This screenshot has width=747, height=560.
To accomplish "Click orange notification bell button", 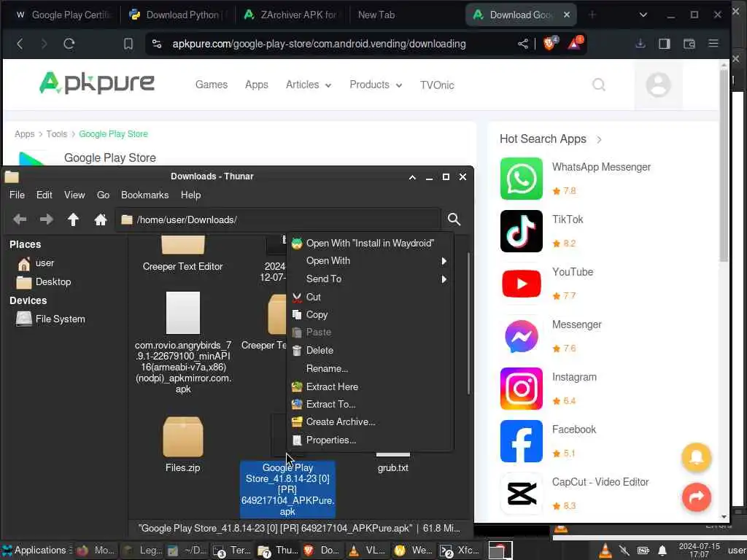I will click(x=696, y=457).
